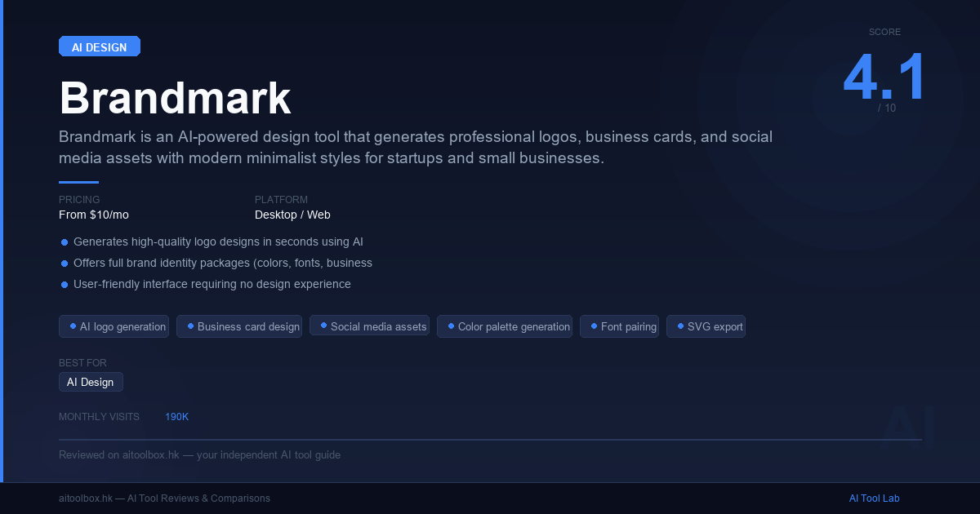
Task: Select the Brandmark title heading
Action: coord(175,99)
